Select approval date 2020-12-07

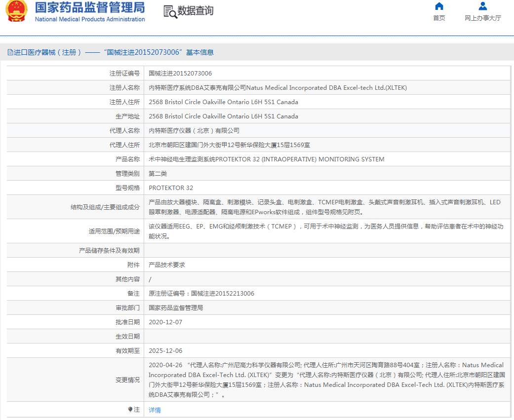coord(165,322)
